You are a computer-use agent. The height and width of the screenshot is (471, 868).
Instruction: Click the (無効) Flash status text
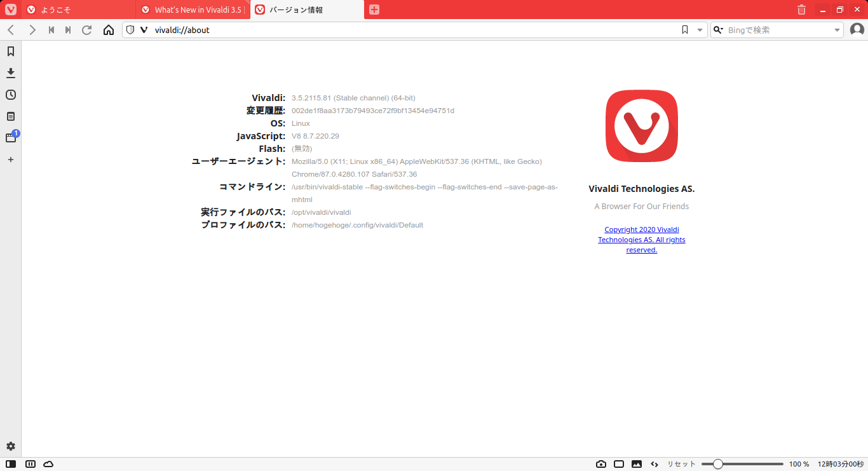302,149
